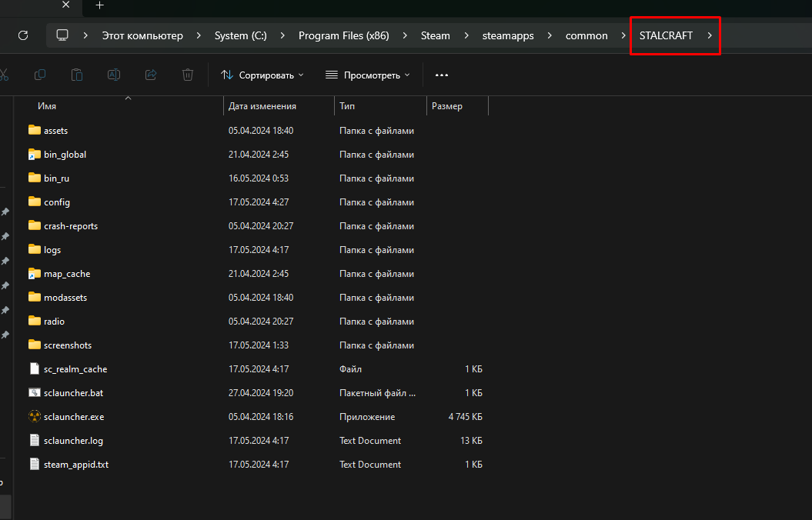Viewport: 812px width, 520px height.
Task: Click date 17.05.2024 4:27
Action: [259, 202]
